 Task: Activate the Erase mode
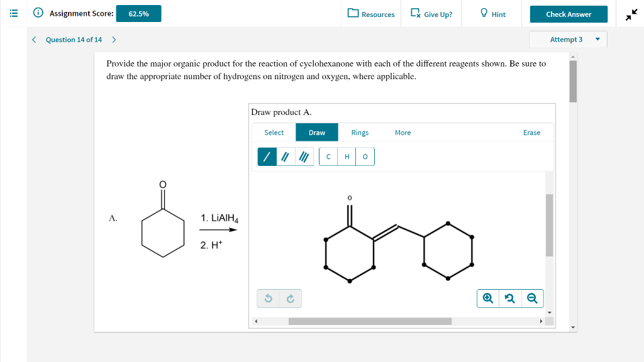[531, 133]
